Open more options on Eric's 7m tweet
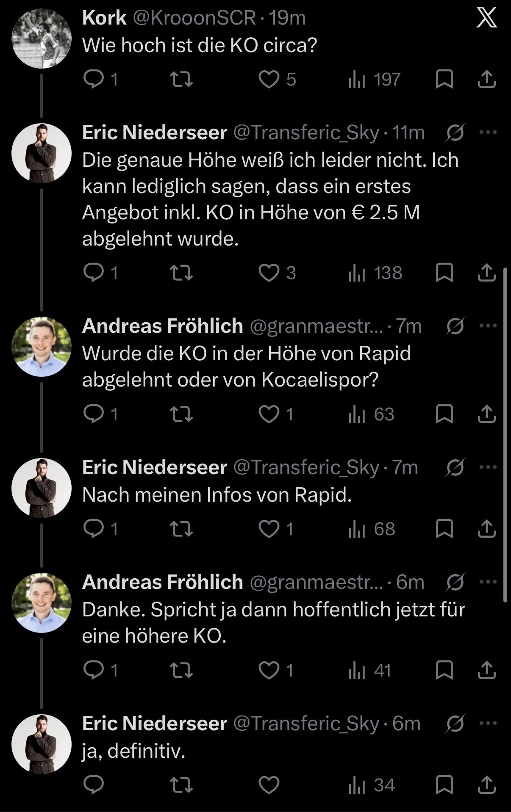The image size is (511, 812). [488, 467]
